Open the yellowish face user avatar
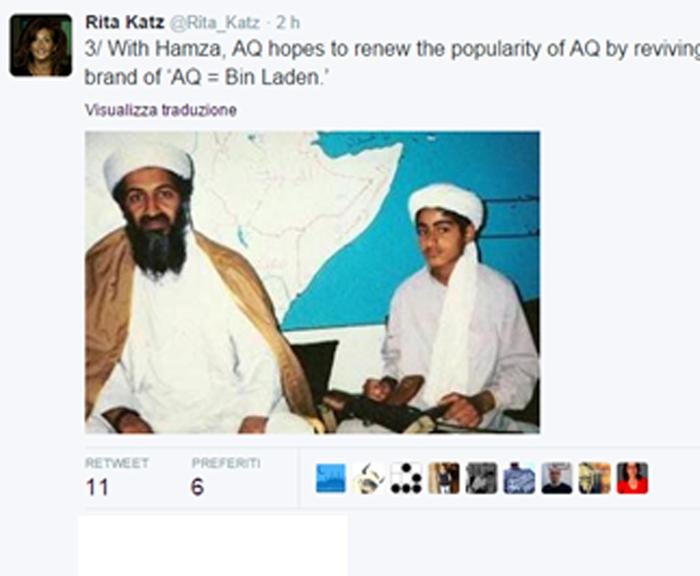700x576 pixels. [594, 478]
